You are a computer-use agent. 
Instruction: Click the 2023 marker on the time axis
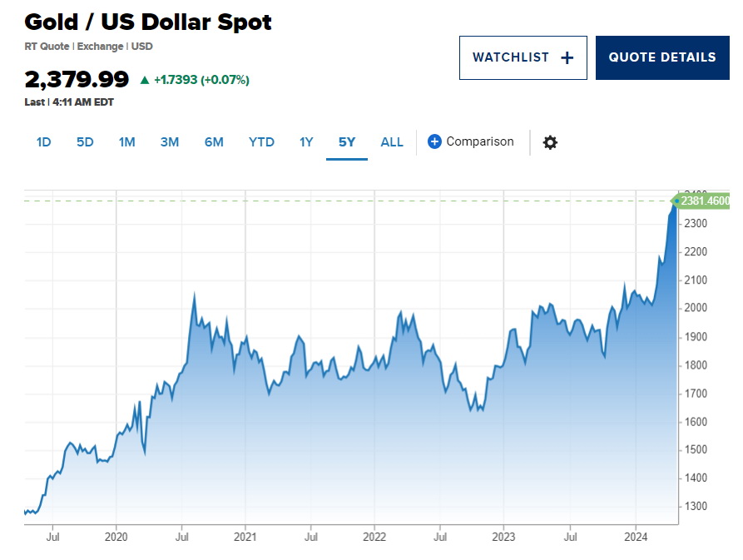[503, 537]
